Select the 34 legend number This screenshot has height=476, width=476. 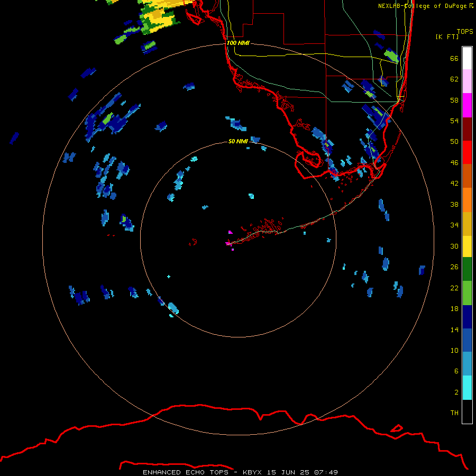point(454,225)
